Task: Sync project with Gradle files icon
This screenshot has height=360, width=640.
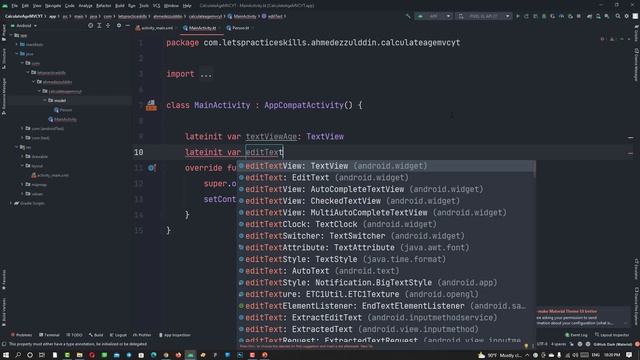Action: [589, 16]
